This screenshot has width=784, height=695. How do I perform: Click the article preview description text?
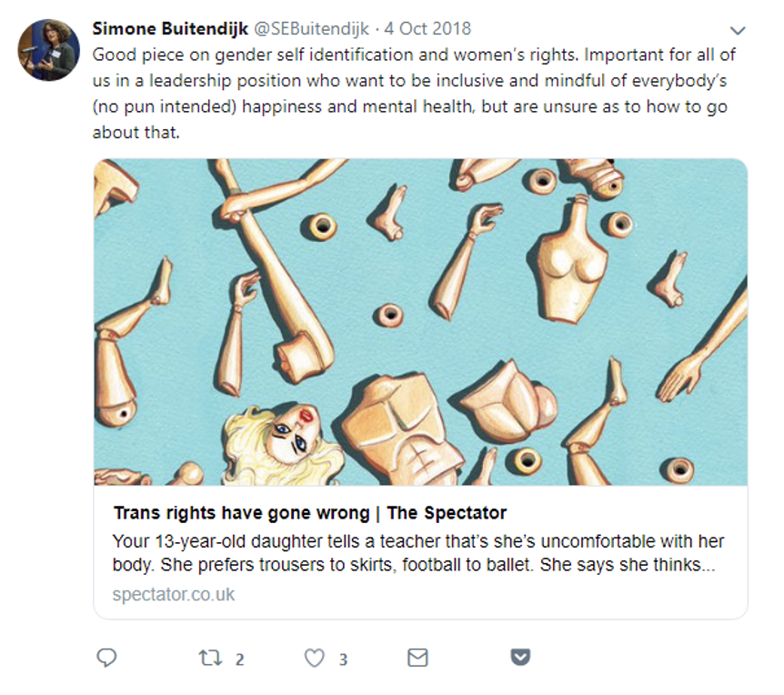(418, 553)
